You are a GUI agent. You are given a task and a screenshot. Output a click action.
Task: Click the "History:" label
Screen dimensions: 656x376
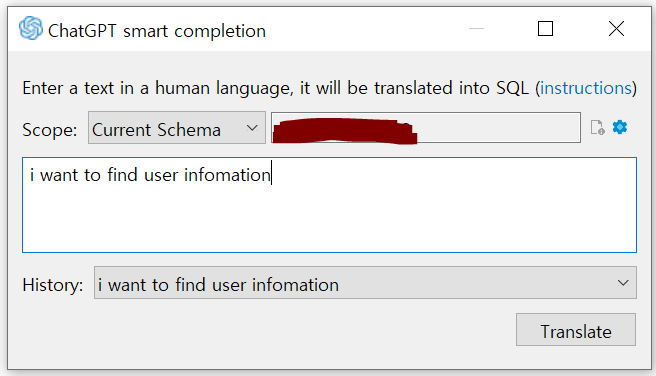(x=53, y=285)
